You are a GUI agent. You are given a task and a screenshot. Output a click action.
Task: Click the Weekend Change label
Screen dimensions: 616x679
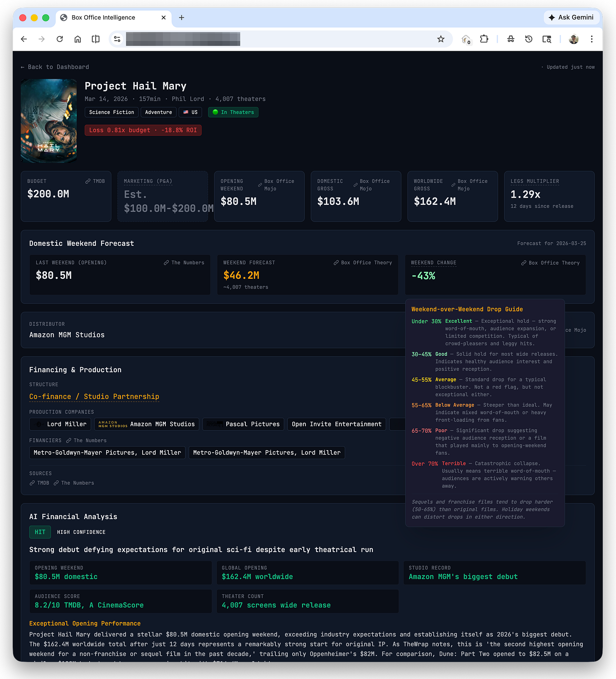point(434,263)
